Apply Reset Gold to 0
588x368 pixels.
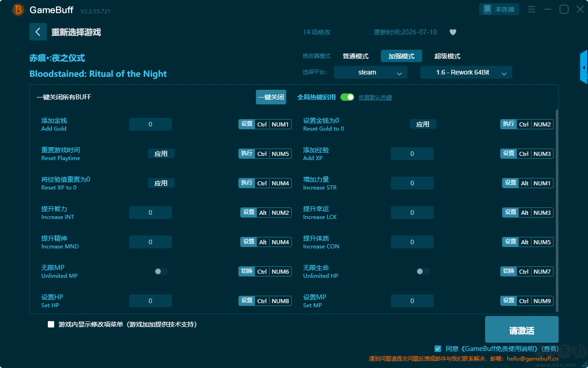click(423, 124)
